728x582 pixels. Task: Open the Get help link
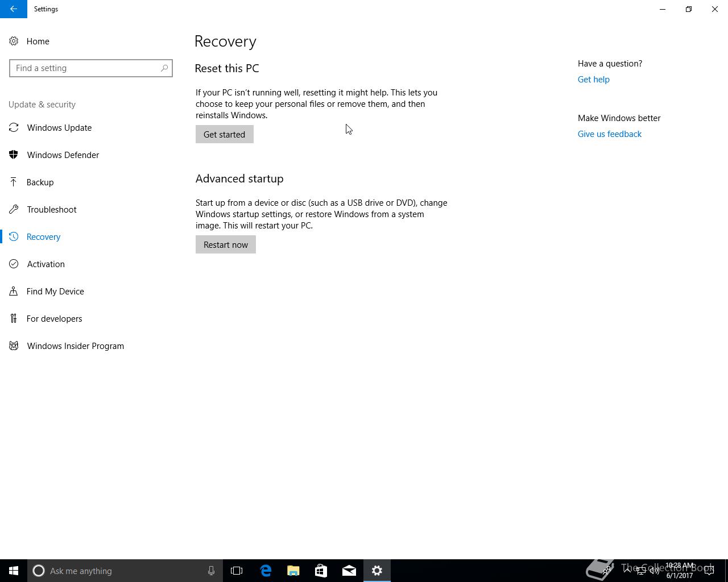click(594, 80)
